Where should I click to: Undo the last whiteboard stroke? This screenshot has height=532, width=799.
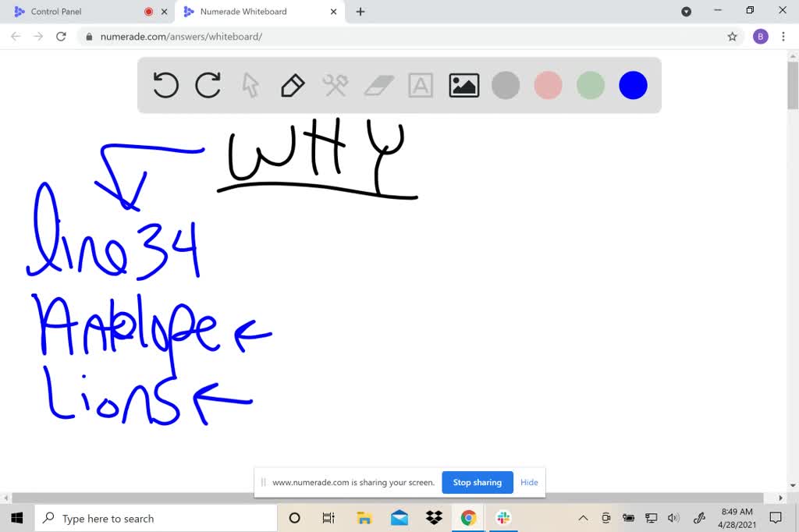point(165,84)
